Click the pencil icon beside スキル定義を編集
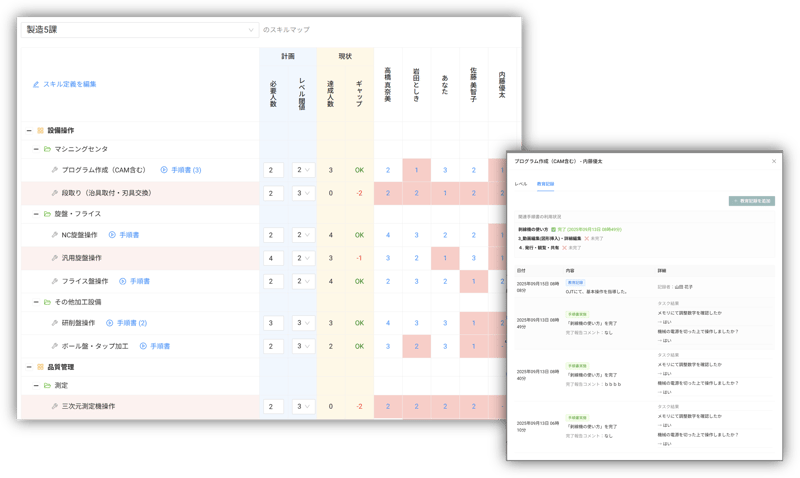Viewport: 800px width, 478px height. 36,84
